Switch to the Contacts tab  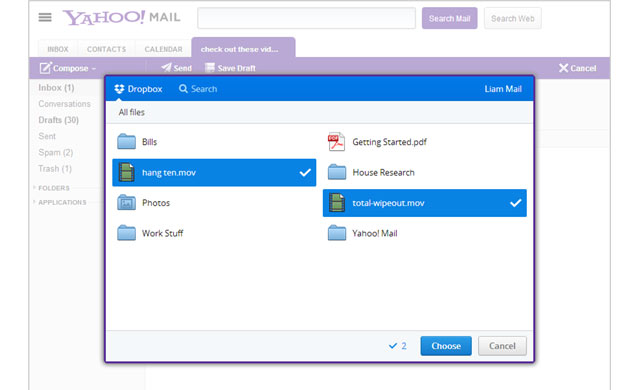coord(106,49)
